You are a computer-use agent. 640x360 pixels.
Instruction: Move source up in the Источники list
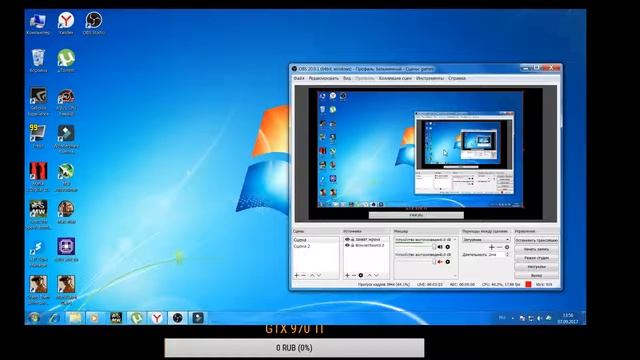pos(369,276)
